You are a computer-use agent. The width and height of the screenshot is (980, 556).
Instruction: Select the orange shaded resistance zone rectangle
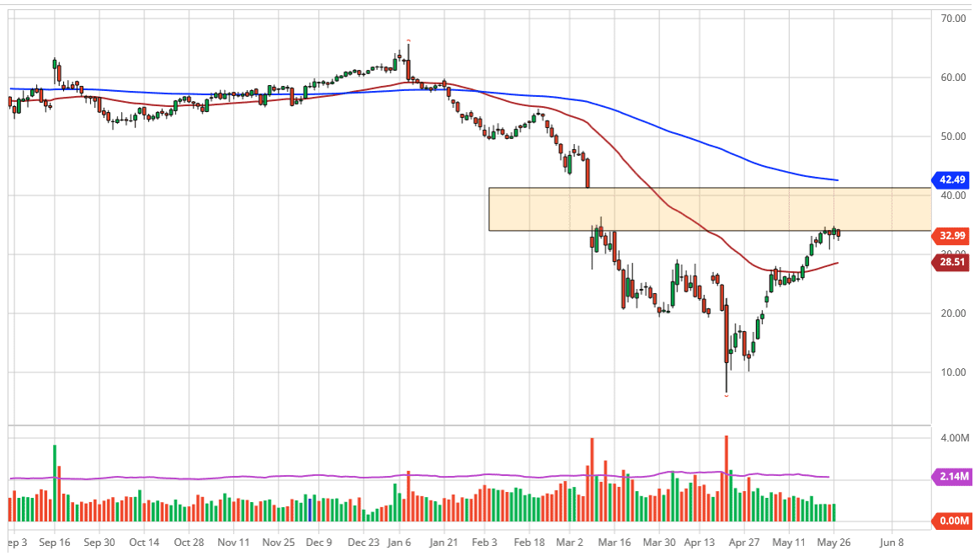point(709,209)
